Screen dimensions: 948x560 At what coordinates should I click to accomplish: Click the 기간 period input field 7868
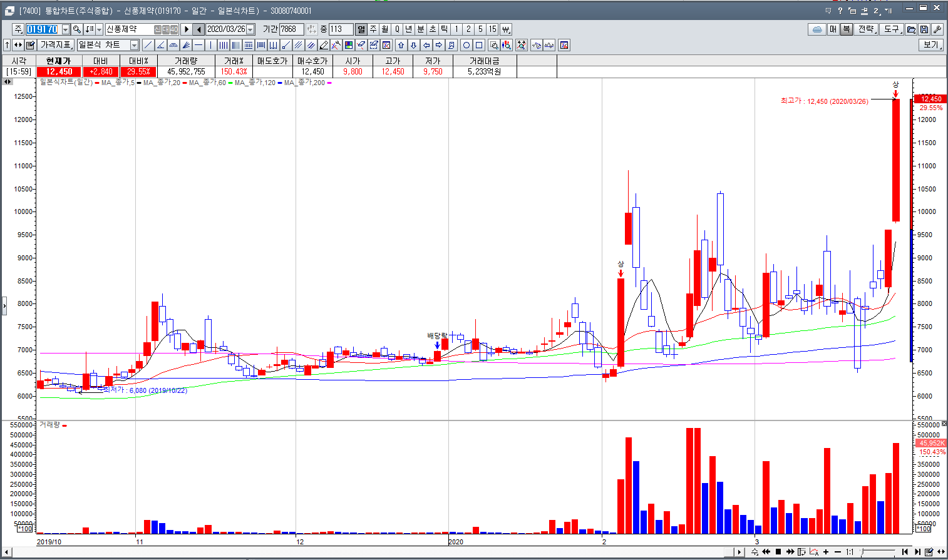(292, 29)
